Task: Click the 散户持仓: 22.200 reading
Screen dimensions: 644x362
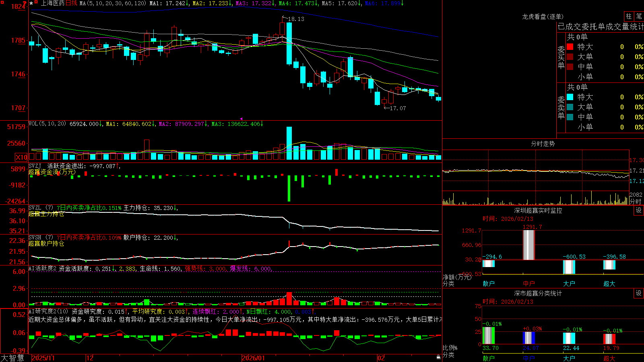Action: 150,238
